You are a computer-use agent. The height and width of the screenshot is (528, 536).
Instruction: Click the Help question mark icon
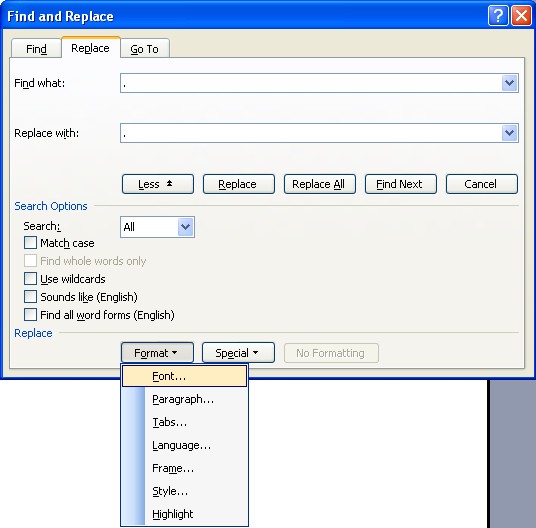[x=498, y=16]
